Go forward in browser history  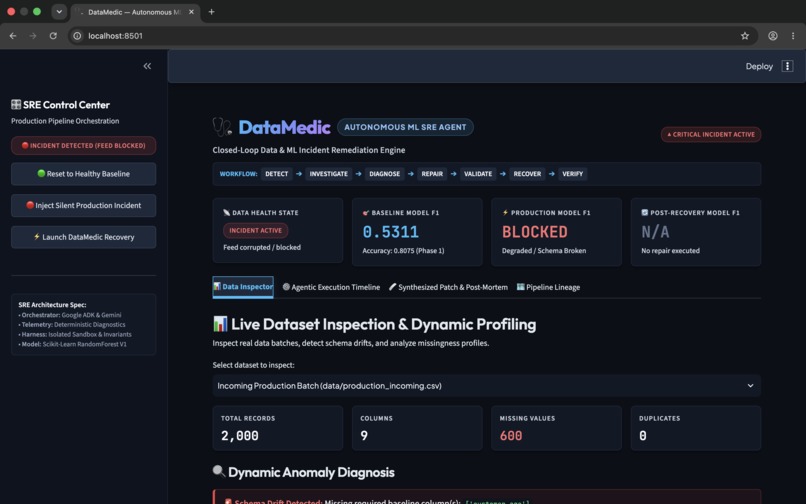[x=33, y=36]
